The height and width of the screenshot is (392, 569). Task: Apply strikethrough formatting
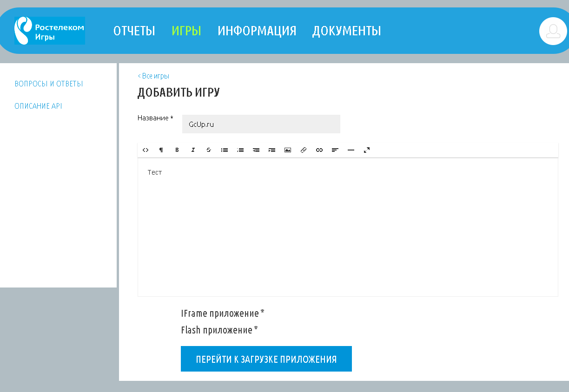pyautogui.click(x=209, y=150)
